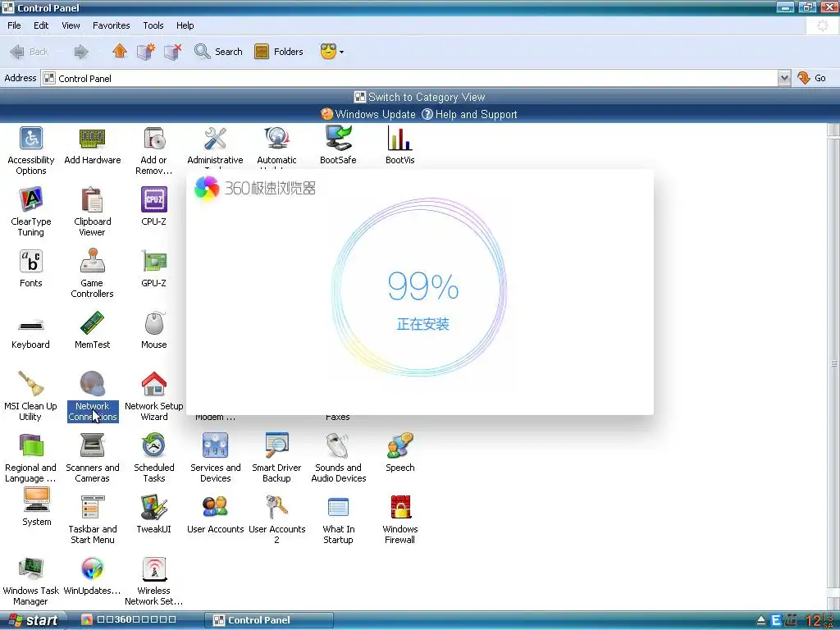840x630 pixels.
Task: Select the WinUpdates icon
Action: coord(92,569)
